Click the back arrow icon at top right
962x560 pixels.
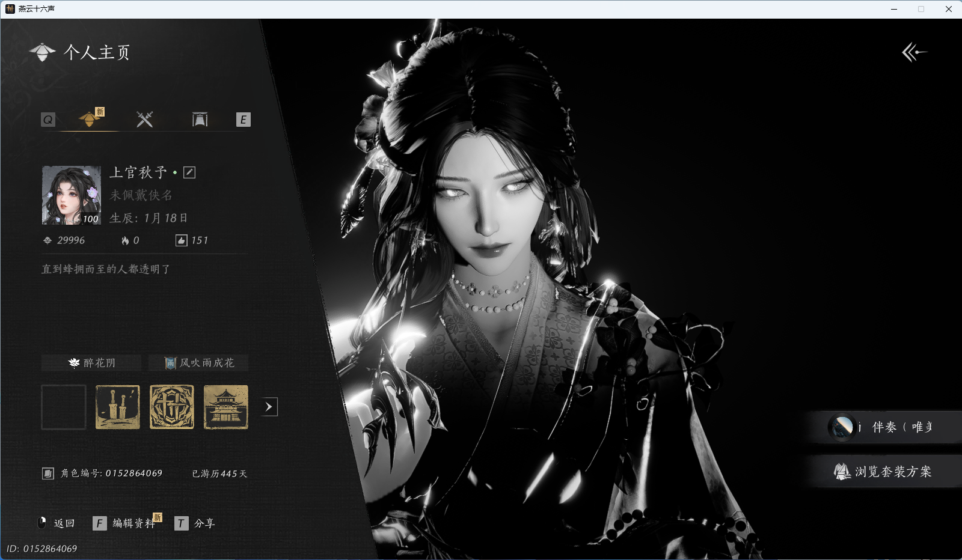pos(914,52)
